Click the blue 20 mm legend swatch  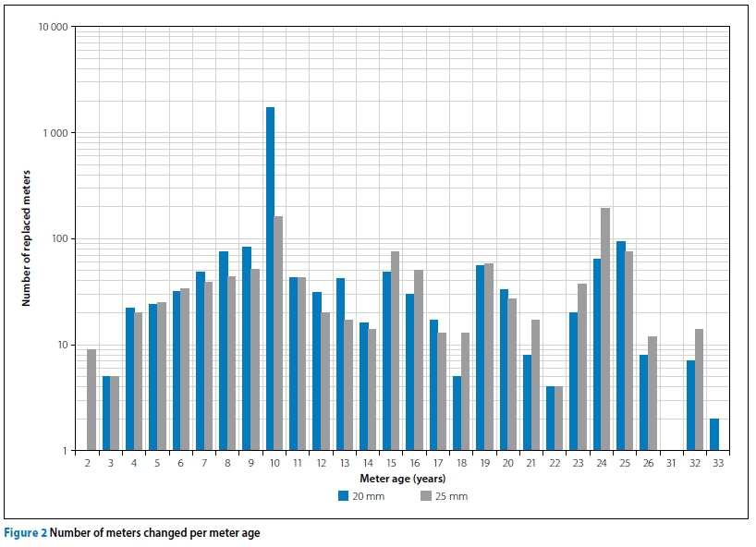pos(343,495)
